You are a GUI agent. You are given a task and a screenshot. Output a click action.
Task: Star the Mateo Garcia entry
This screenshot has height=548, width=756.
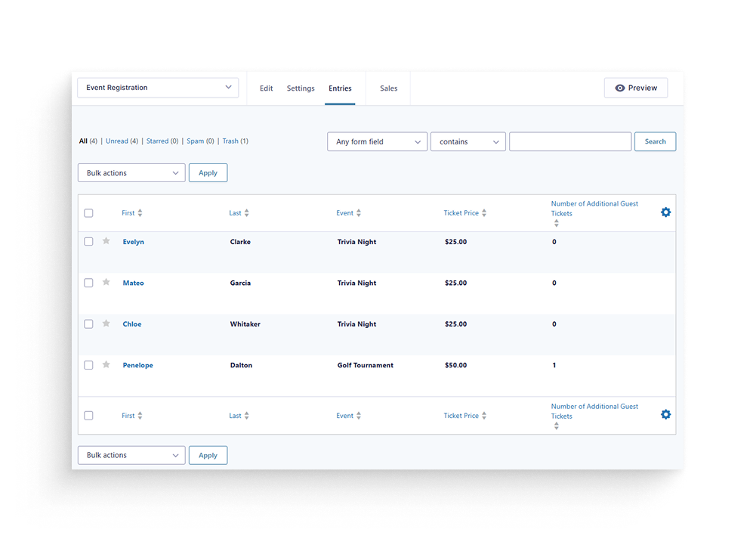(x=106, y=282)
